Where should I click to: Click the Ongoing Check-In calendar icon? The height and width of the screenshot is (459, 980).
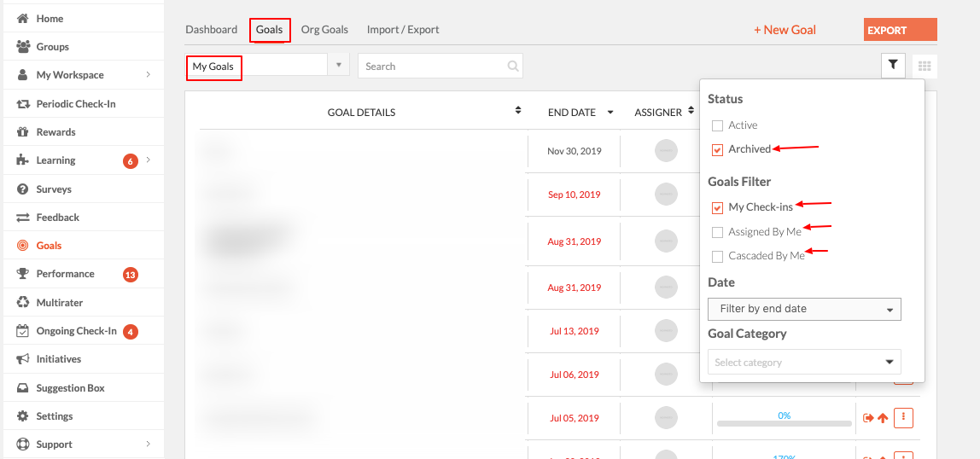[x=23, y=331]
